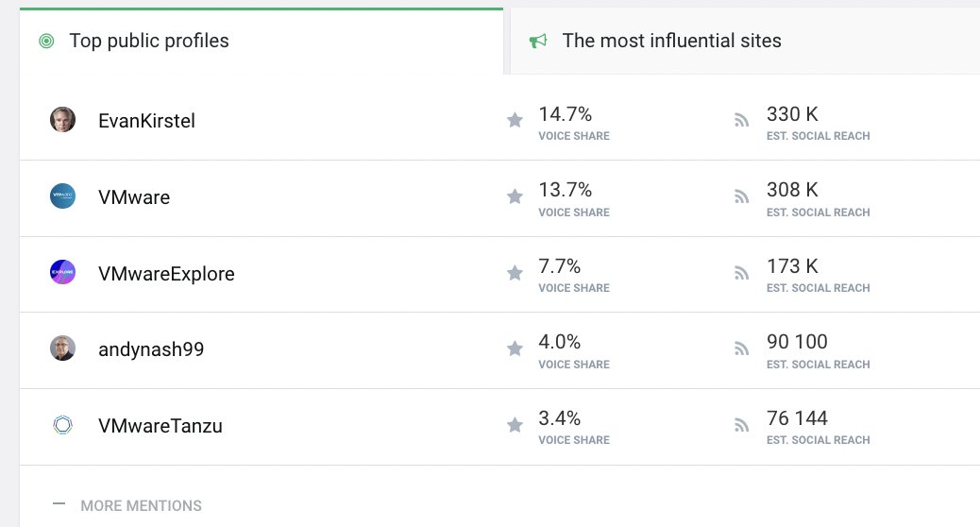
Task: Click the reach feed icon beside 90 100
Action: tap(741, 348)
